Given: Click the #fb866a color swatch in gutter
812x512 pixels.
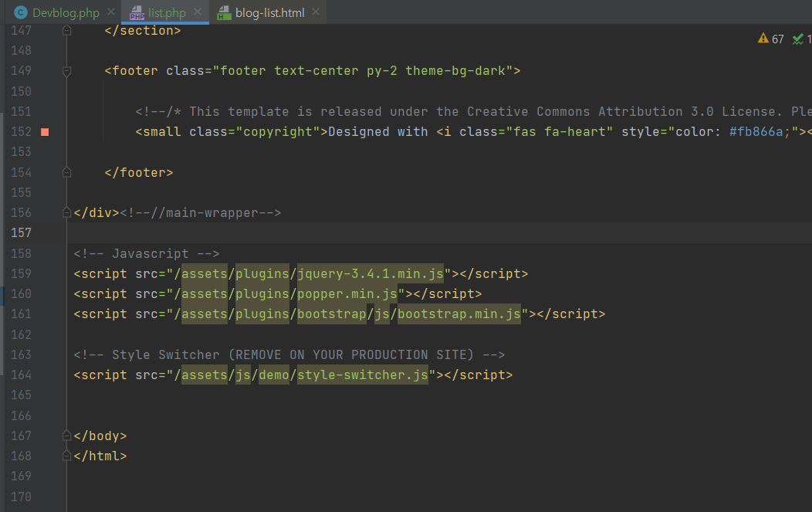Looking at the screenshot, I should (x=45, y=132).
